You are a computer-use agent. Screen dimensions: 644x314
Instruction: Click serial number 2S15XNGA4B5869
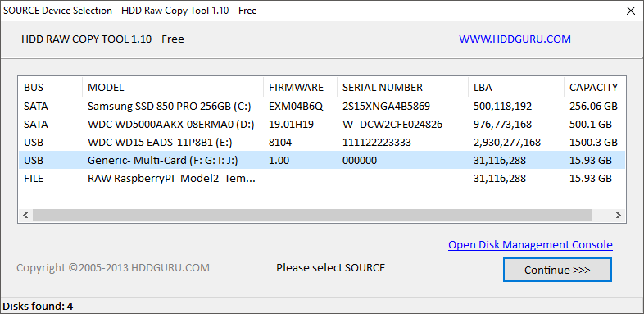pos(386,107)
